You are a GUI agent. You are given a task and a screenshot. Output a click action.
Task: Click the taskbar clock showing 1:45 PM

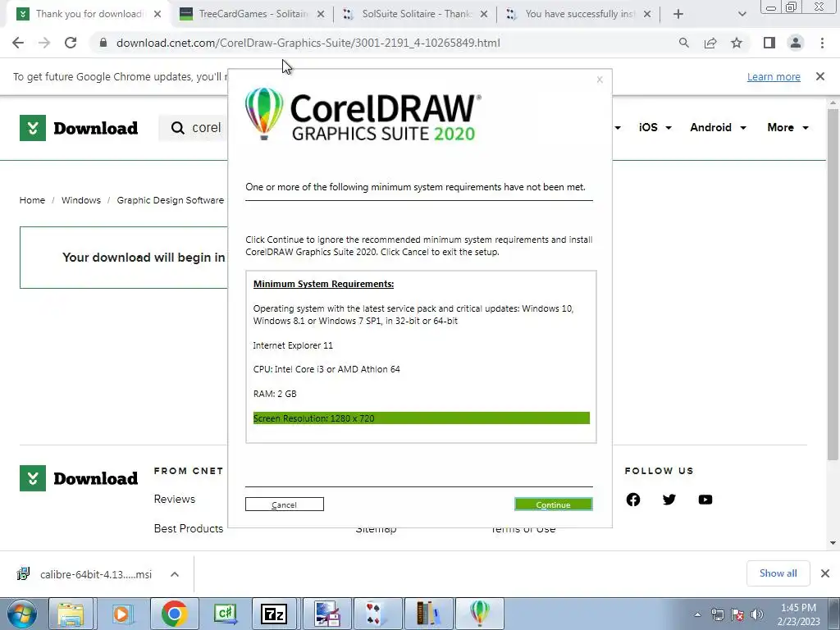coord(798,614)
